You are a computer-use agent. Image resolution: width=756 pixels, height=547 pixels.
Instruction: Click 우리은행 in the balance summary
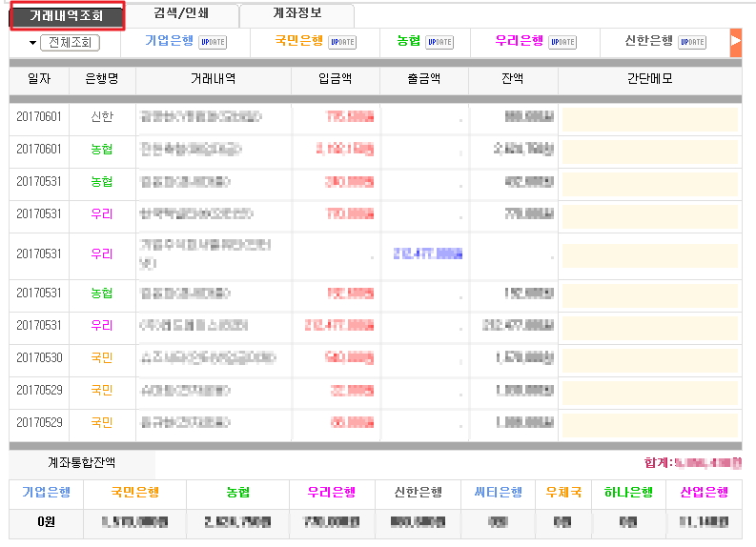[331, 493]
